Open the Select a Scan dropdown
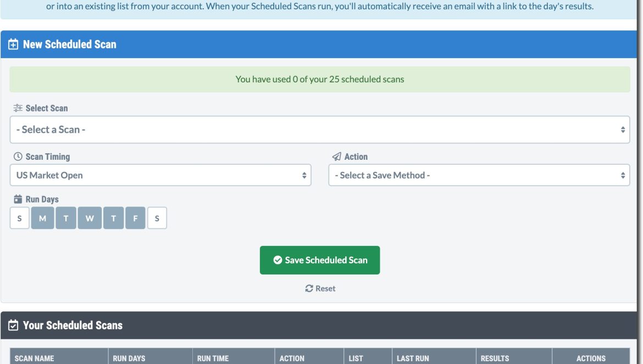The width and height of the screenshot is (643, 364). pyautogui.click(x=320, y=130)
